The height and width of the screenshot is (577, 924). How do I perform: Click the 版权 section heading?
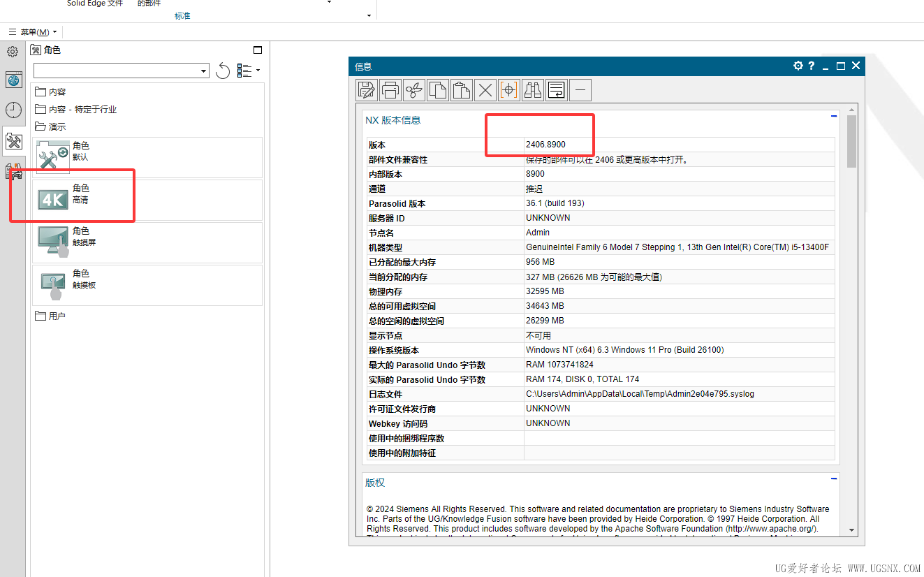(375, 483)
